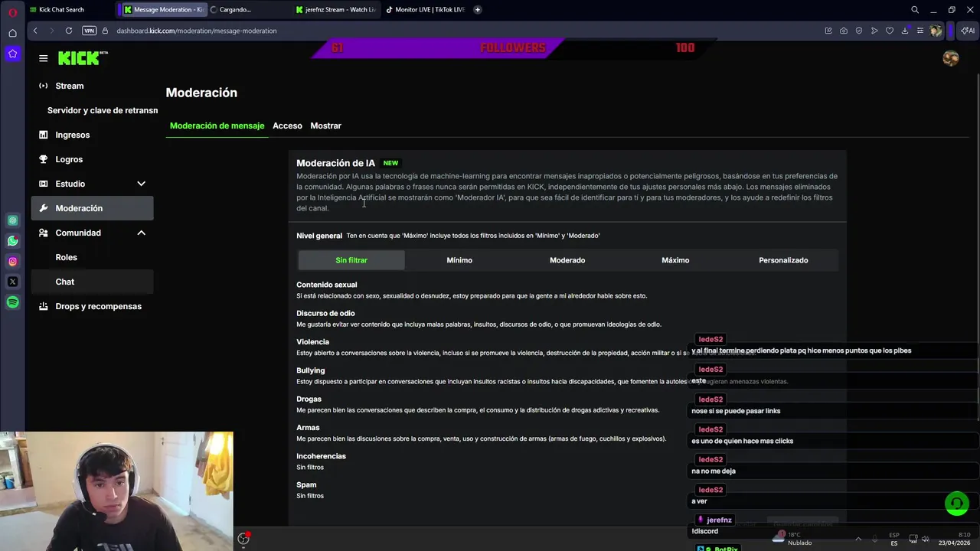Open Easy Setup sliders icon
Viewport: 980px width, 551px height.
click(x=920, y=31)
